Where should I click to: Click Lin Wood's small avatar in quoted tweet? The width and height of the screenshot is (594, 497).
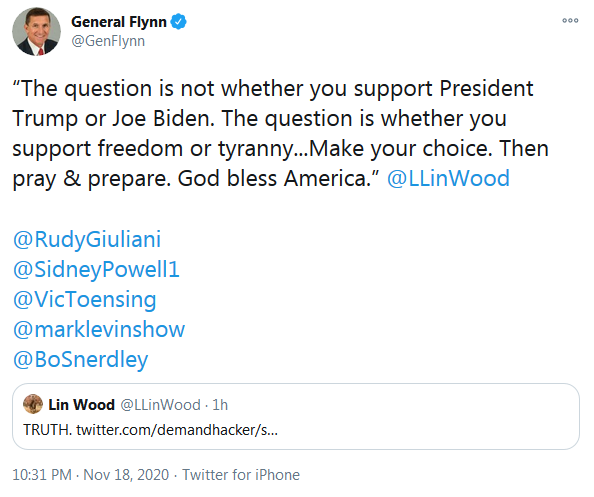(33, 404)
